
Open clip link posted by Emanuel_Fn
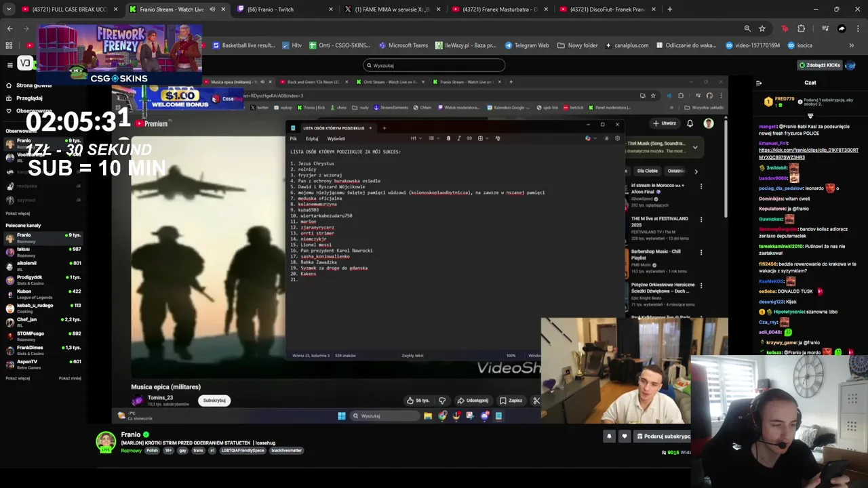[808, 153]
